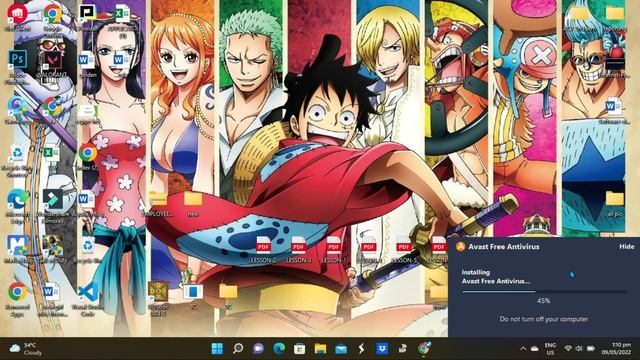Switch to Chrome in the taskbar
This screenshot has width=640, height=360.
tap(424, 349)
